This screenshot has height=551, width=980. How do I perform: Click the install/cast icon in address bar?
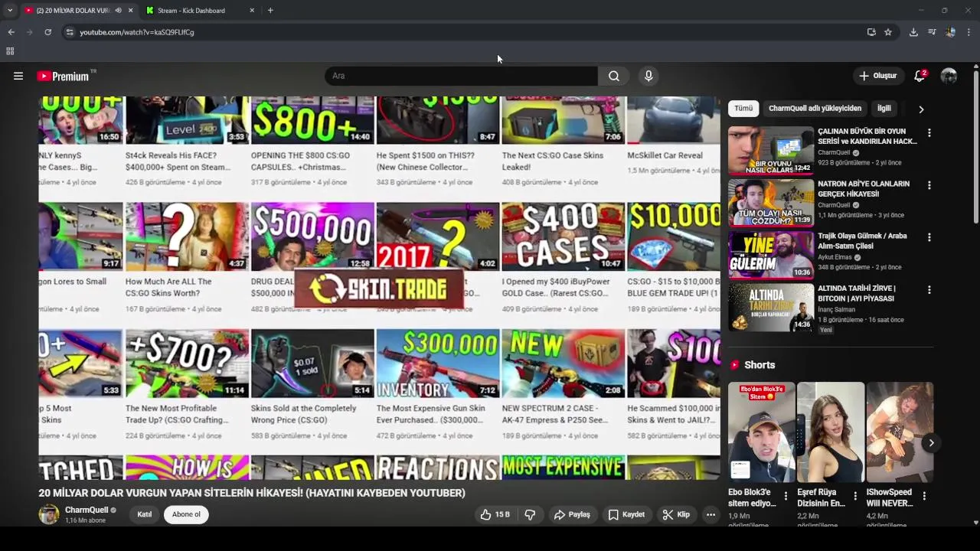click(871, 32)
